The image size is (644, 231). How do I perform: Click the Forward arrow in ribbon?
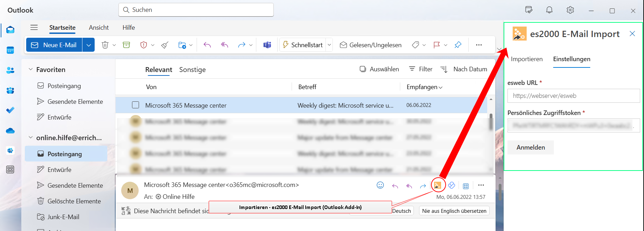242,45
